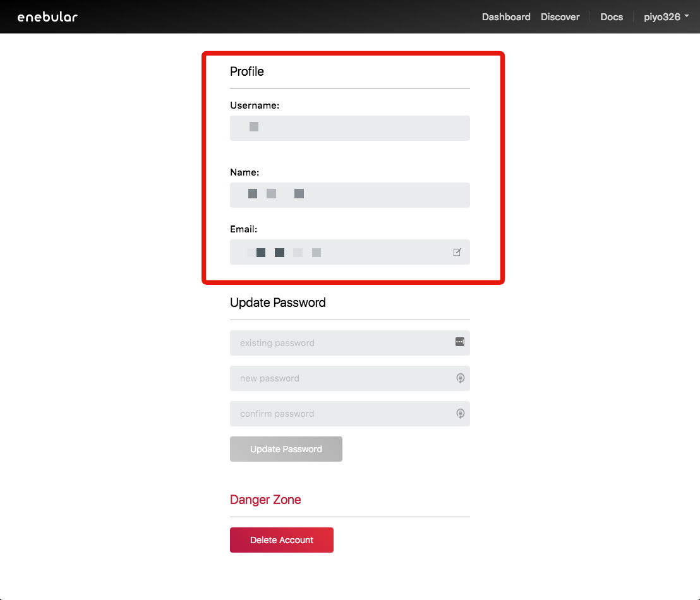Image resolution: width=700 pixels, height=600 pixels.
Task: Click password manager icon in existing password field
Action: pyautogui.click(x=459, y=342)
